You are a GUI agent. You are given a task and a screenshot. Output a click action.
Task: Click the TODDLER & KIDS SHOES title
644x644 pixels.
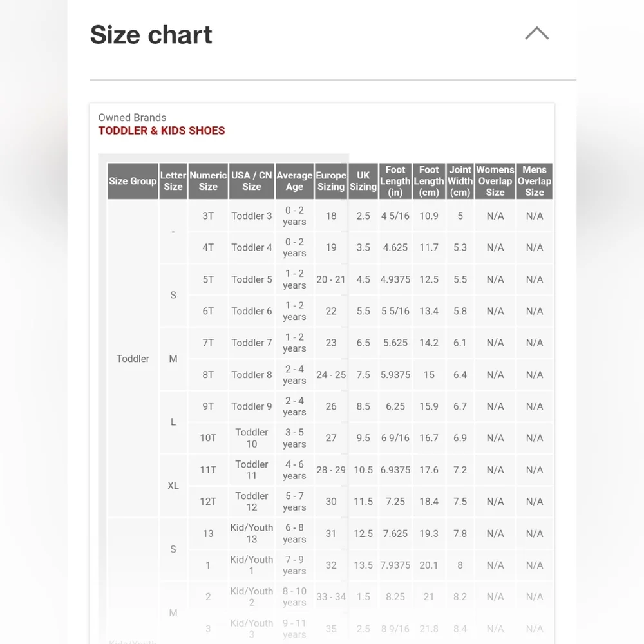pos(162,131)
